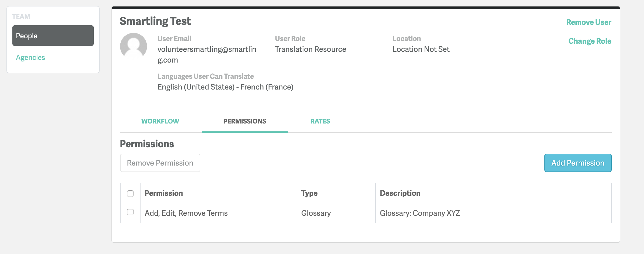The image size is (644, 254).
Task: Click the Type column header
Action: point(309,193)
